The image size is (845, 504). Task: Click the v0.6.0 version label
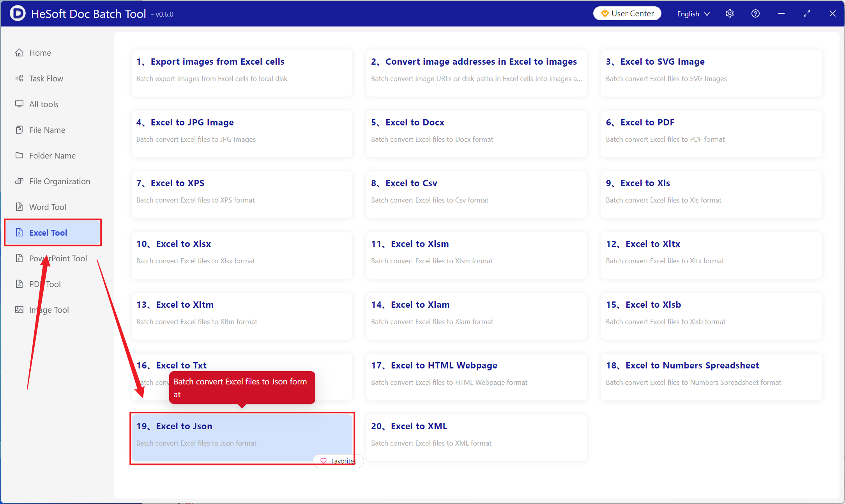(x=163, y=14)
